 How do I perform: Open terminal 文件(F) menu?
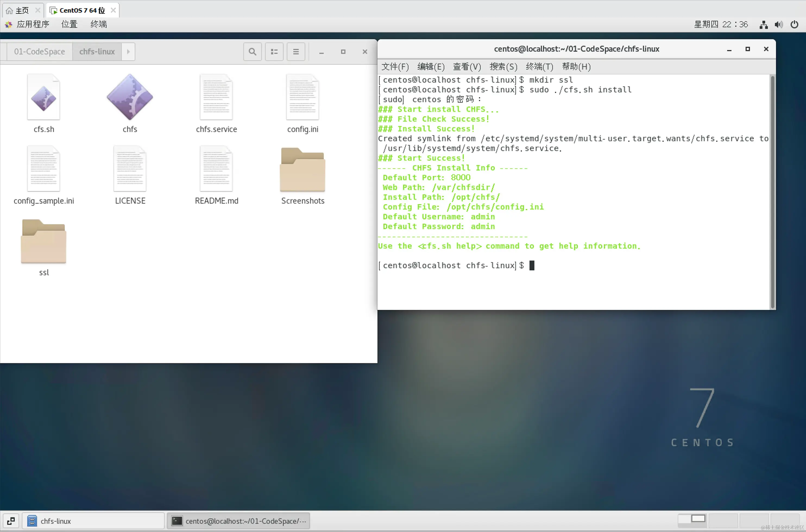(x=395, y=66)
